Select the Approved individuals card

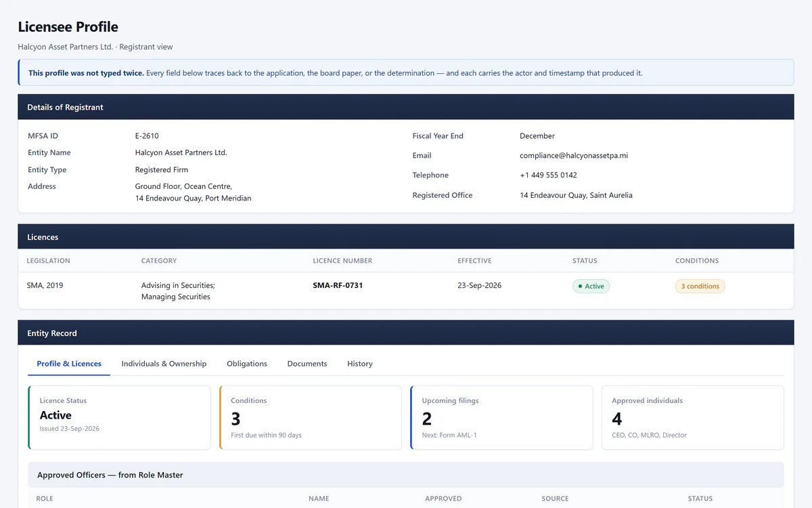tap(693, 417)
